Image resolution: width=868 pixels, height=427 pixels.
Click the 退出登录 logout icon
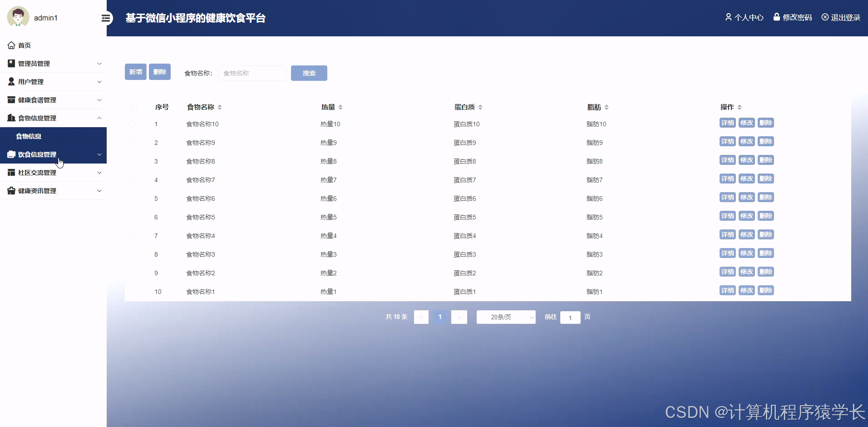825,17
